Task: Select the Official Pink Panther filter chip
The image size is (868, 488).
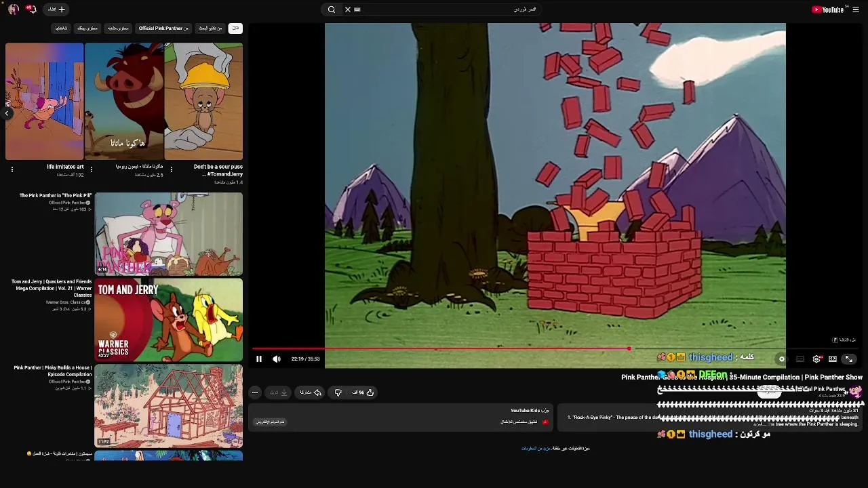Action: pyautogui.click(x=163, y=28)
